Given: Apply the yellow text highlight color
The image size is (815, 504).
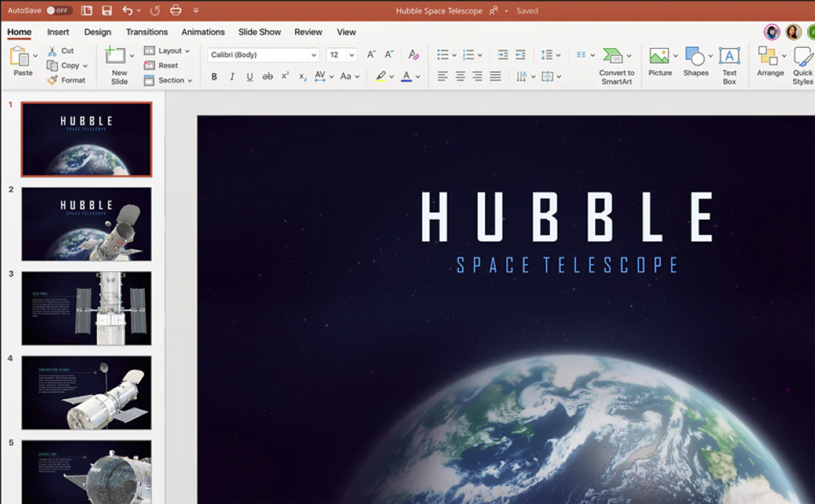Looking at the screenshot, I should [x=381, y=77].
